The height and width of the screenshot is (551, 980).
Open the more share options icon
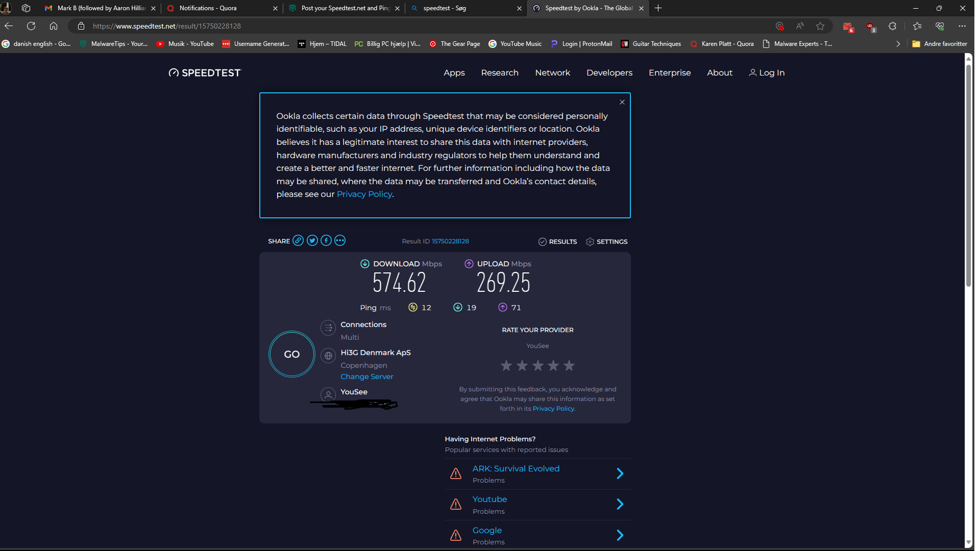click(340, 241)
